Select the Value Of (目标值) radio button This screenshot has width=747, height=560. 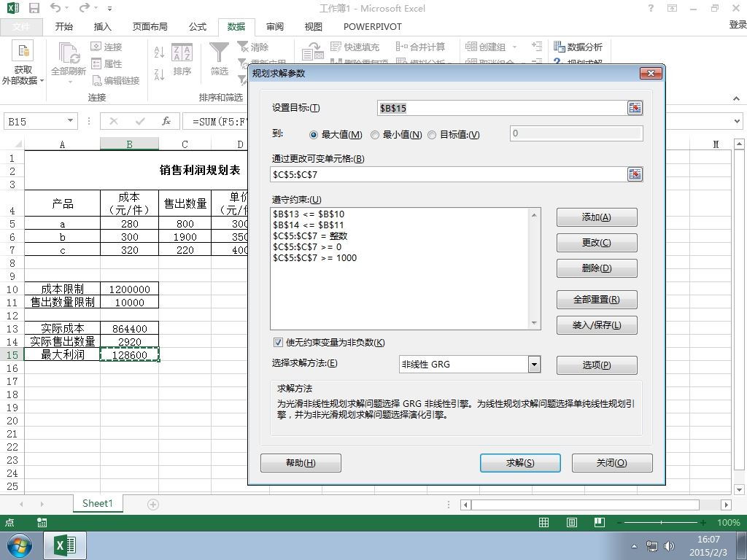point(432,135)
